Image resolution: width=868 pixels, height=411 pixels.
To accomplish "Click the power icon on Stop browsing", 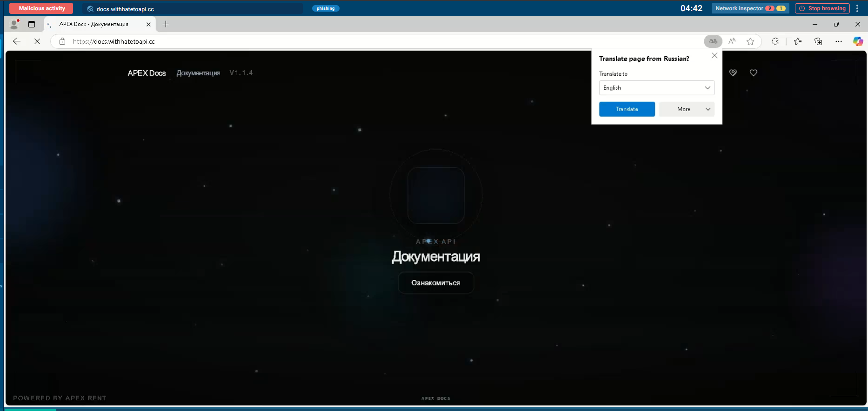I will (802, 8).
